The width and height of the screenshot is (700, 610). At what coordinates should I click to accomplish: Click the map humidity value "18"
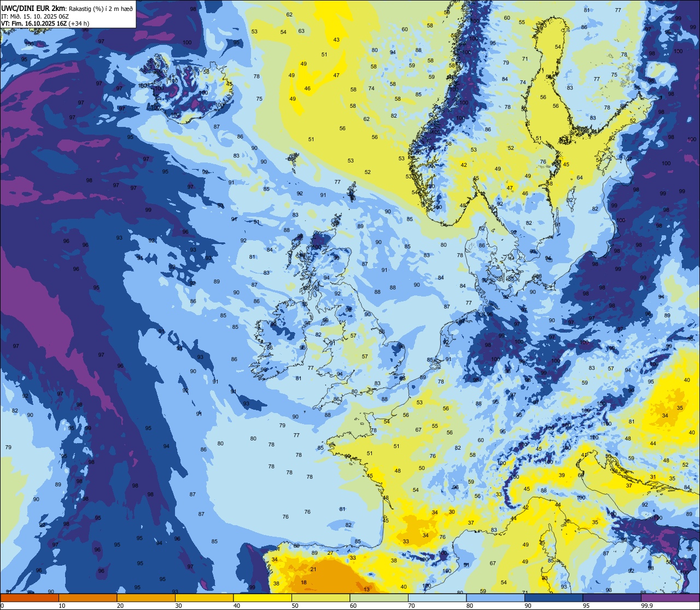click(x=304, y=582)
